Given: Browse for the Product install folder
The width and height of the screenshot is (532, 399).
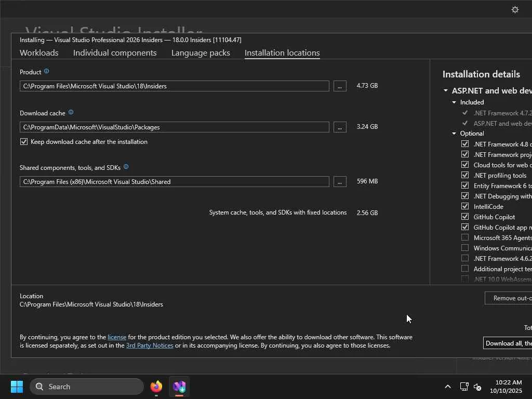Looking at the screenshot, I should coord(340,86).
